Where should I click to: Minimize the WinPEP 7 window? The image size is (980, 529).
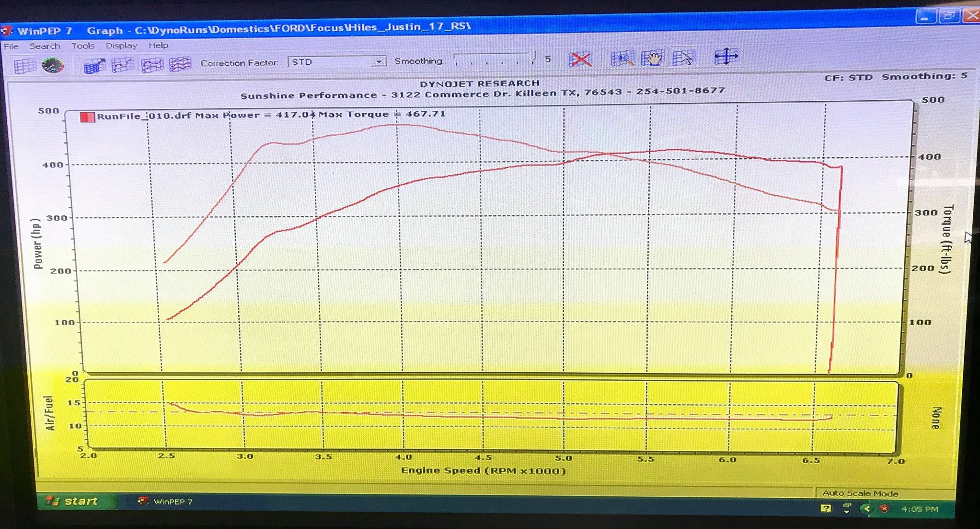[x=924, y=16]
